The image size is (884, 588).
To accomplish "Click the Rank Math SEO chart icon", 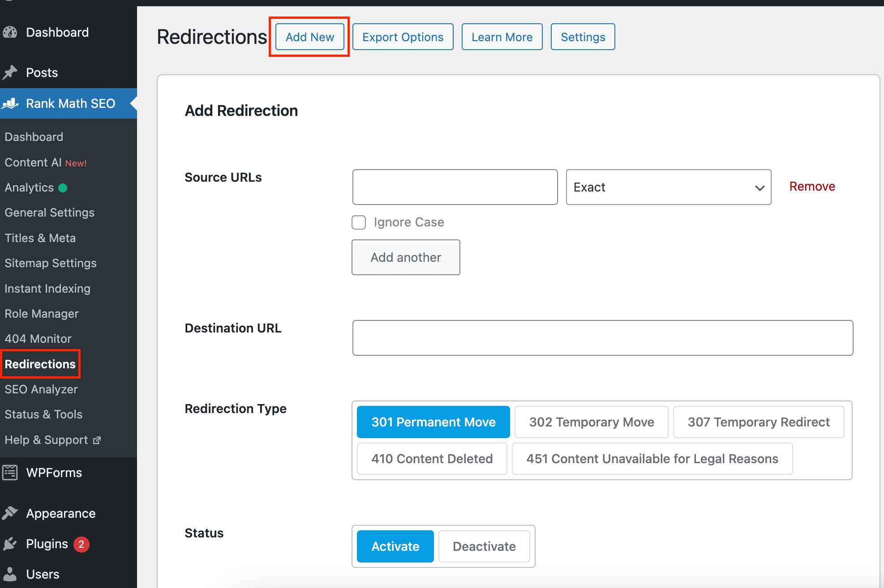I will pos(10,103).
